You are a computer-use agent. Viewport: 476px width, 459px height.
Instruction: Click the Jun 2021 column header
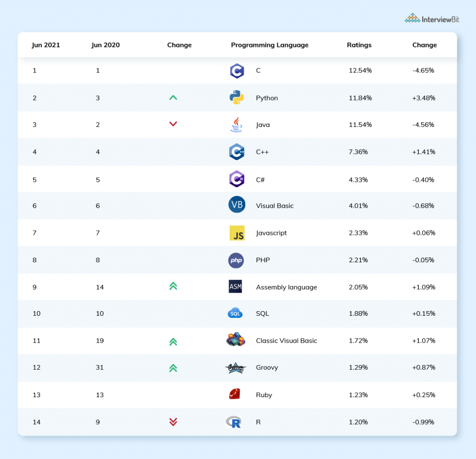46,45
